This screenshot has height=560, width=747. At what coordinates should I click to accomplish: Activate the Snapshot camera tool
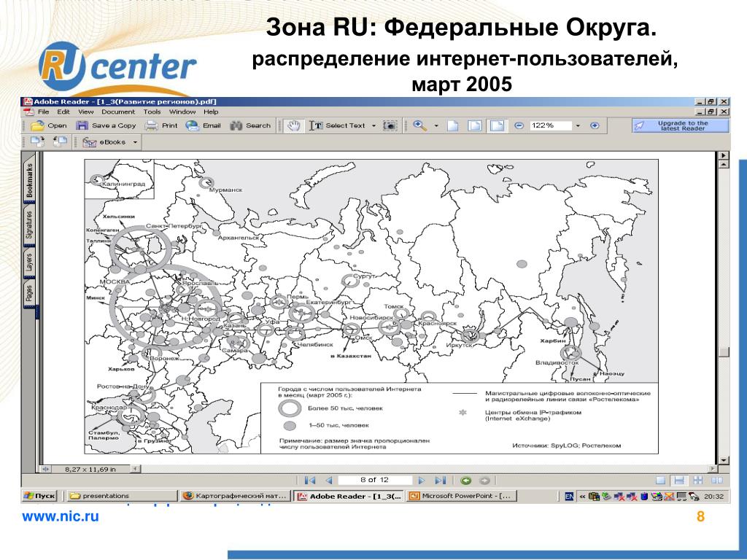pos(390,125)
